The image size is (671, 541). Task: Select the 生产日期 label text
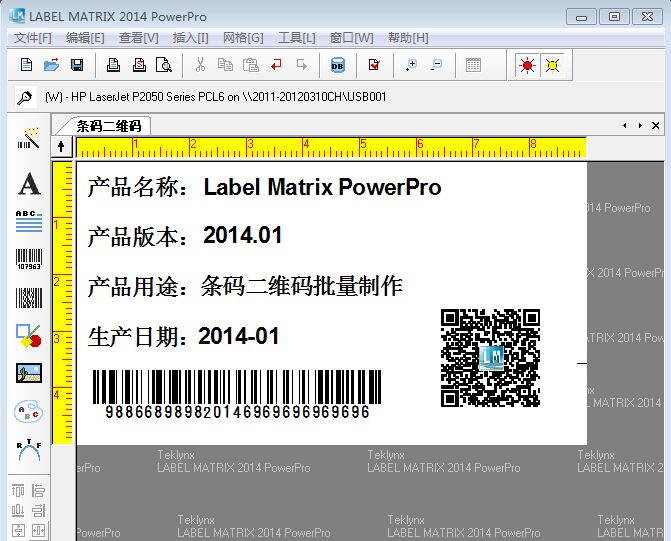pyautogui.click(x=137, y=336)
